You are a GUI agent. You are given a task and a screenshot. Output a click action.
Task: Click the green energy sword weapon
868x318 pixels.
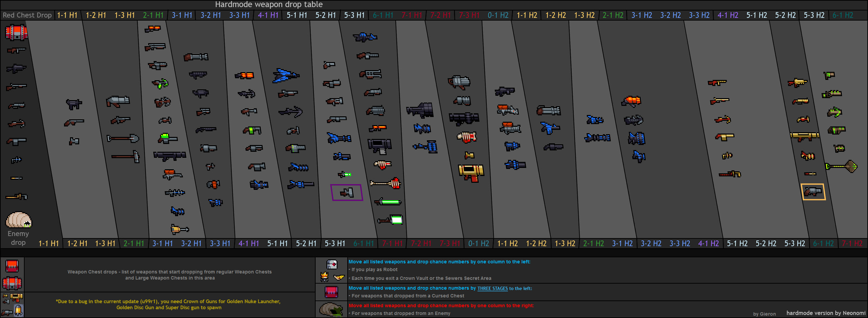tap(388, 202)
